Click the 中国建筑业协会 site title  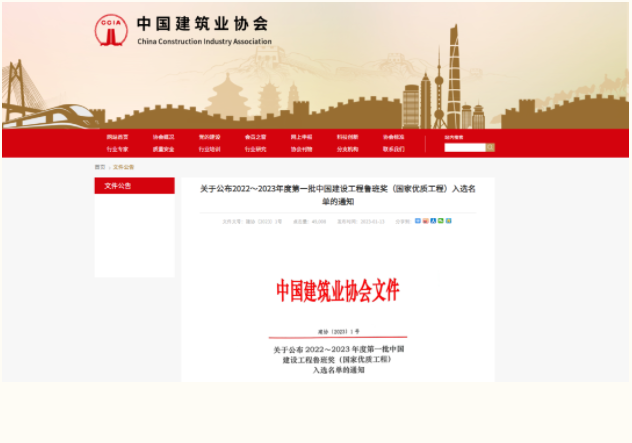pos(202,24)
